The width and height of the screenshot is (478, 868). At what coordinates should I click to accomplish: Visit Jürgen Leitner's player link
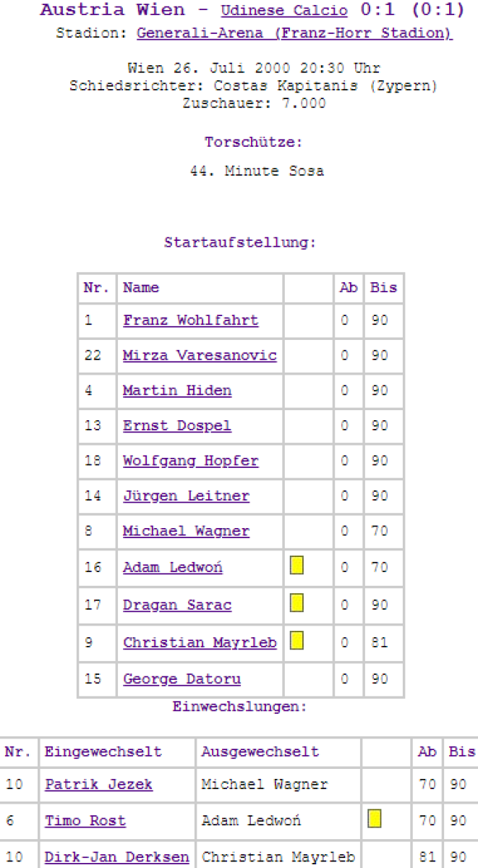coord(186,496)
